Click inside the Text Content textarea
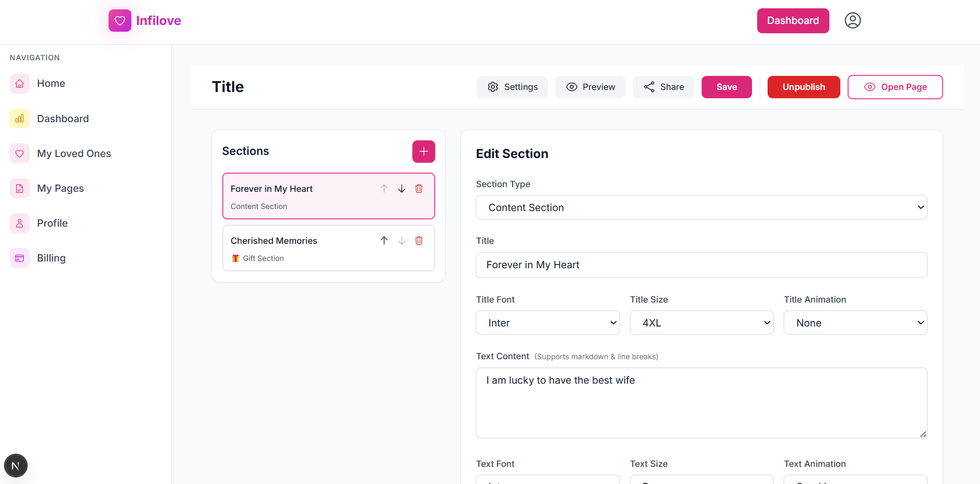This screenshot has width=980, height=484. [x=701, y=403]
